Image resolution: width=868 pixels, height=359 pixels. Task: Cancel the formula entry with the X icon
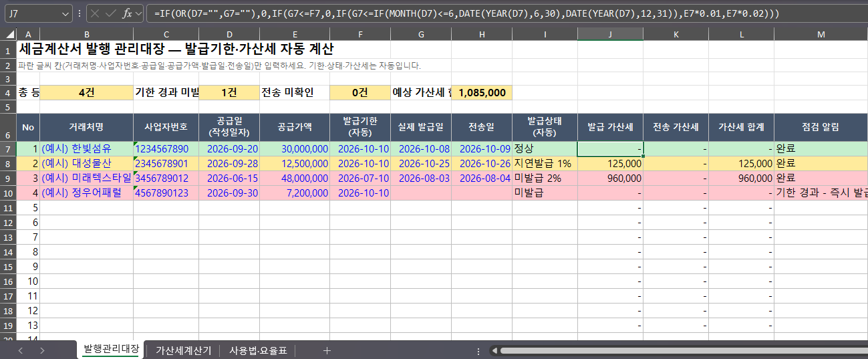point(96,13)
